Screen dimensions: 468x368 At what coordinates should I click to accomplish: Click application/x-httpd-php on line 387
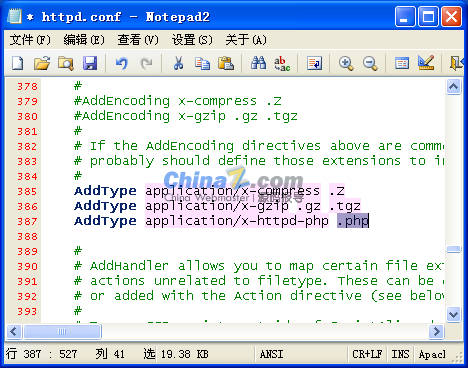[237, 221]
